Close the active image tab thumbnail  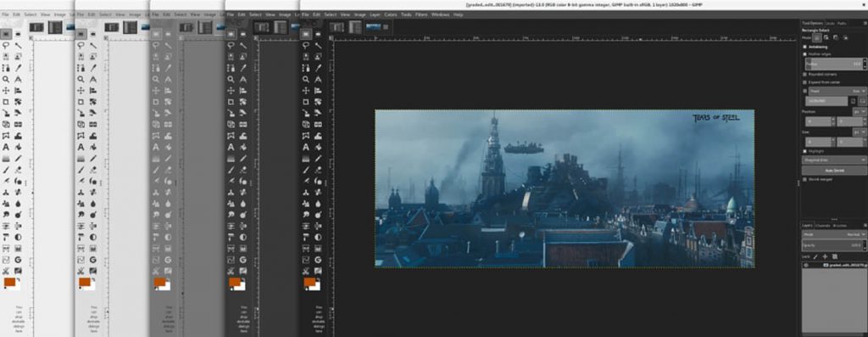[386, 26]
